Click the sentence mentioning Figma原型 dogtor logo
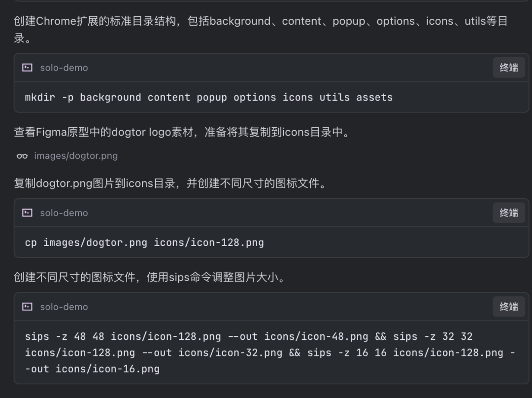This screenshot has width=532, height=398. (182, 132)
